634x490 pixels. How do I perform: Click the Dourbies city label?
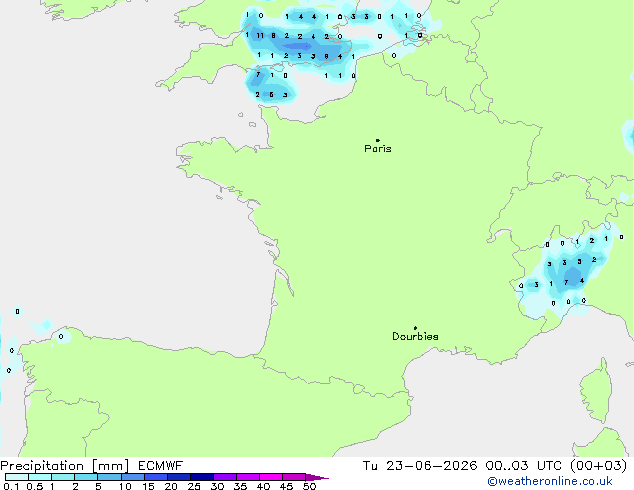pos(415,336)
